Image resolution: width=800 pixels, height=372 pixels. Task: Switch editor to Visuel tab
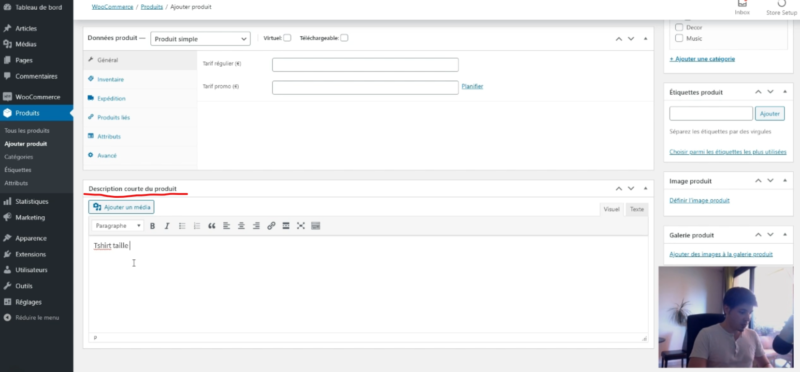click(x=611, y=209)
